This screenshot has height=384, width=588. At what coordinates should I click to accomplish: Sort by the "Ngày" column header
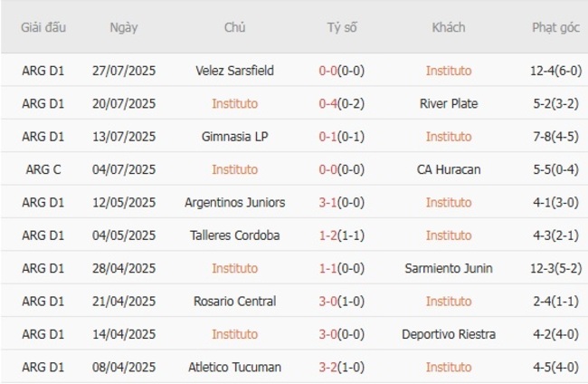point(124,27)
